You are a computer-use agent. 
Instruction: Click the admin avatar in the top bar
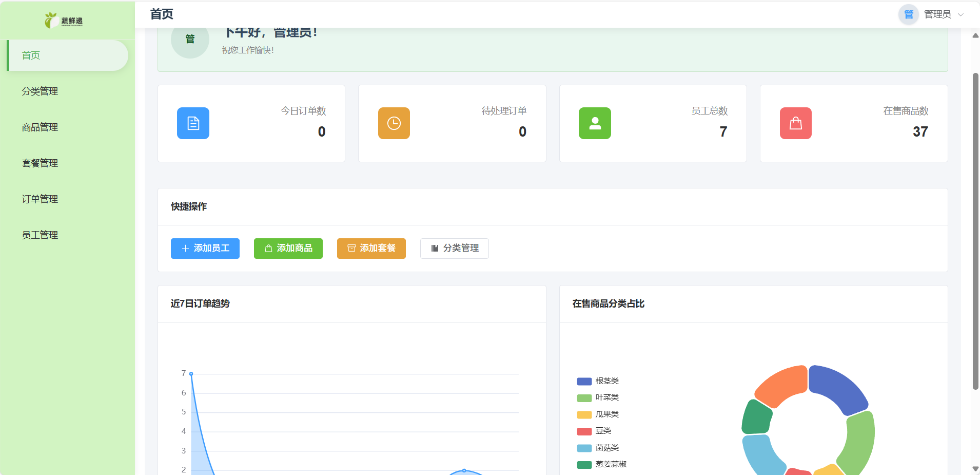(x=908, y=14)
